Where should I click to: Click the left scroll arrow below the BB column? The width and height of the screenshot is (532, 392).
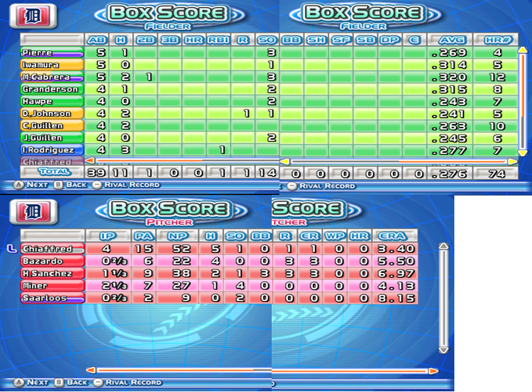(285, 162)
